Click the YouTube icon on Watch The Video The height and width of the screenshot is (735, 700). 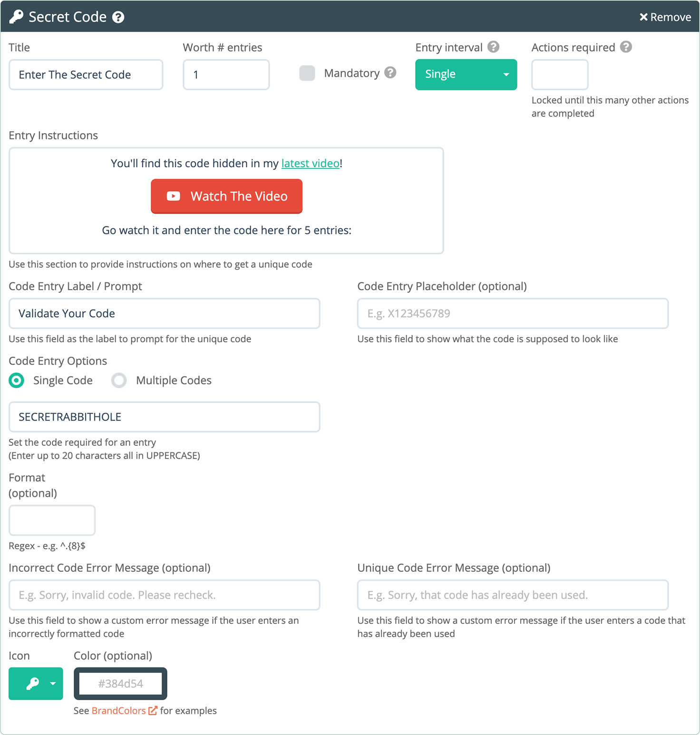click(x=174, y=196)
